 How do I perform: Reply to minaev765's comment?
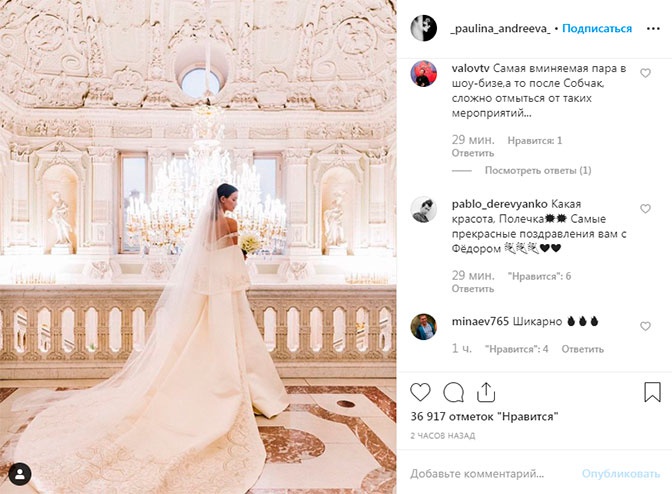[582, 349]
